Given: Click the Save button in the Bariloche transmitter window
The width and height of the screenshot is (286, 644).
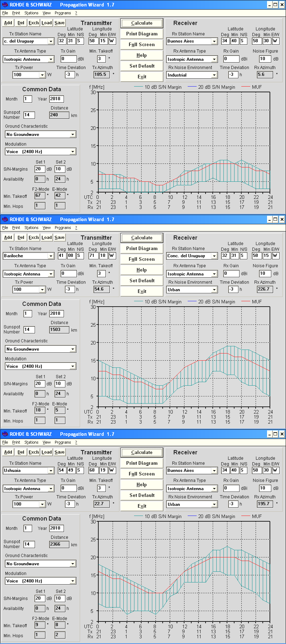Looking at the screenshot, I should pos(60,238).
